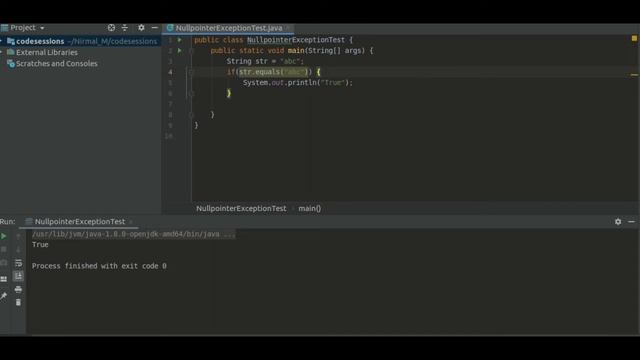Fold the if block at line 4
Image resolution: width=640 pixels, height=360 pixels.
click(191, 72)
